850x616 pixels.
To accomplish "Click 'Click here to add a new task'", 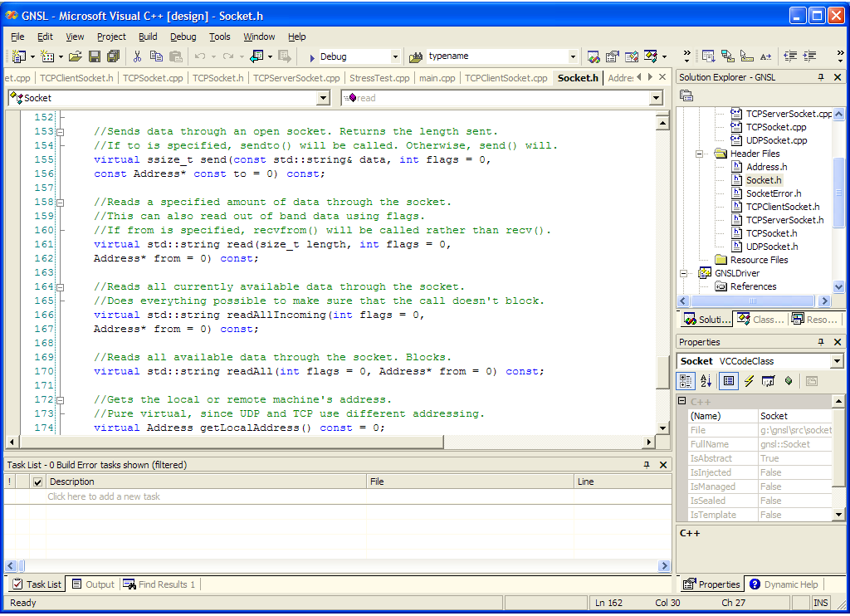I will click(104, 496).
